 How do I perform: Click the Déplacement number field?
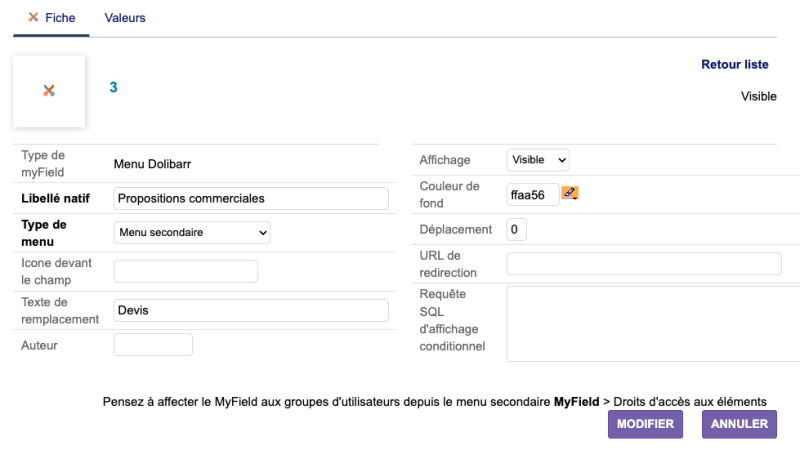point(516,230)
